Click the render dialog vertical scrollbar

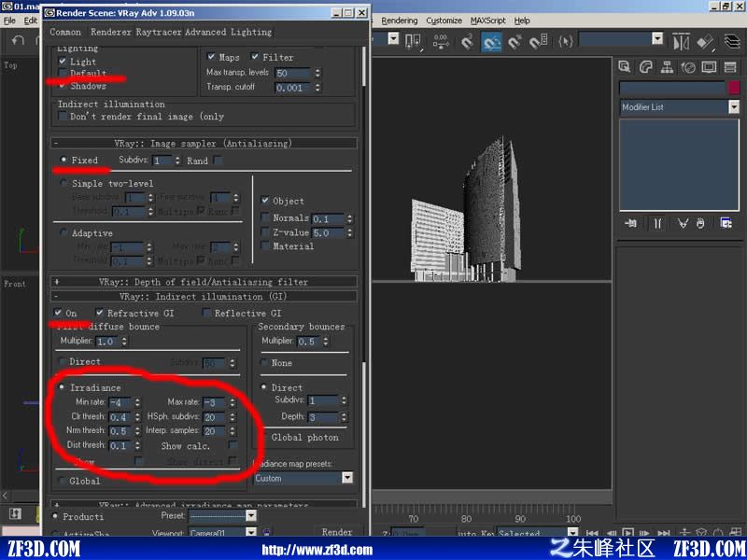364,276
